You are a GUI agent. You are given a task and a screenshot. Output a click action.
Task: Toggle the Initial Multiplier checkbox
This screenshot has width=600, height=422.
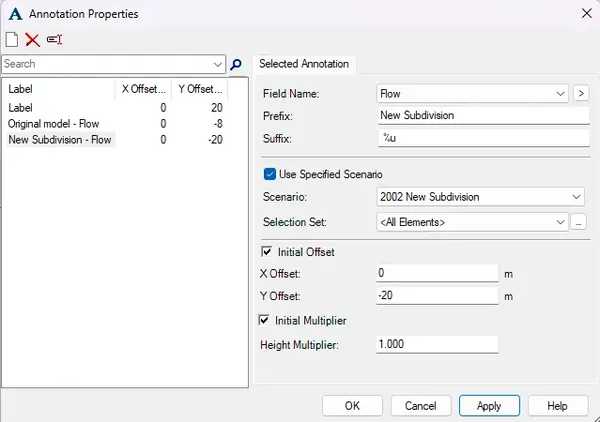(264, 320)
